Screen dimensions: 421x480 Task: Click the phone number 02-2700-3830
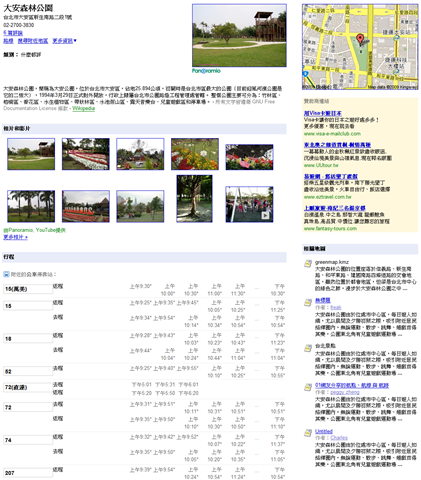click(19, 25)
